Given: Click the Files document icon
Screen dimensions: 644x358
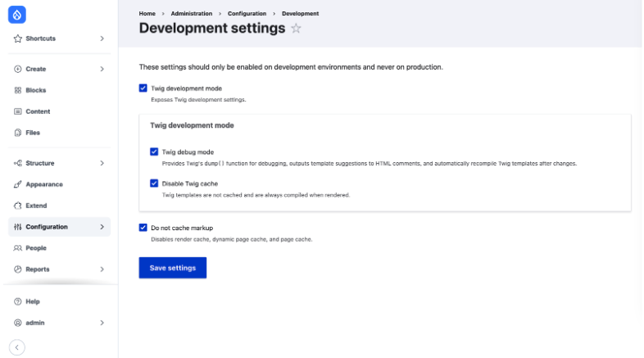Looking at the screenshot, I should coord(18,133).
